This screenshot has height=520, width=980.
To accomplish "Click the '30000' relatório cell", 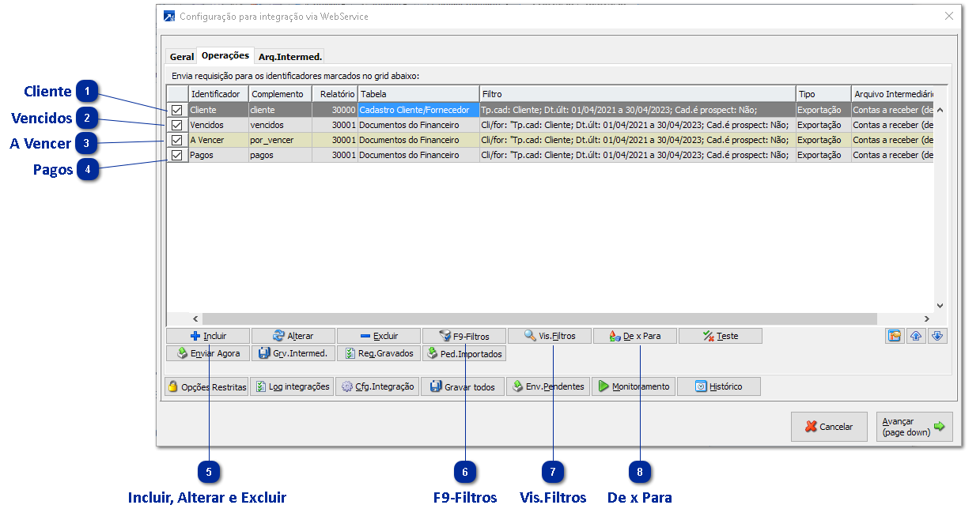I will 335,110.
